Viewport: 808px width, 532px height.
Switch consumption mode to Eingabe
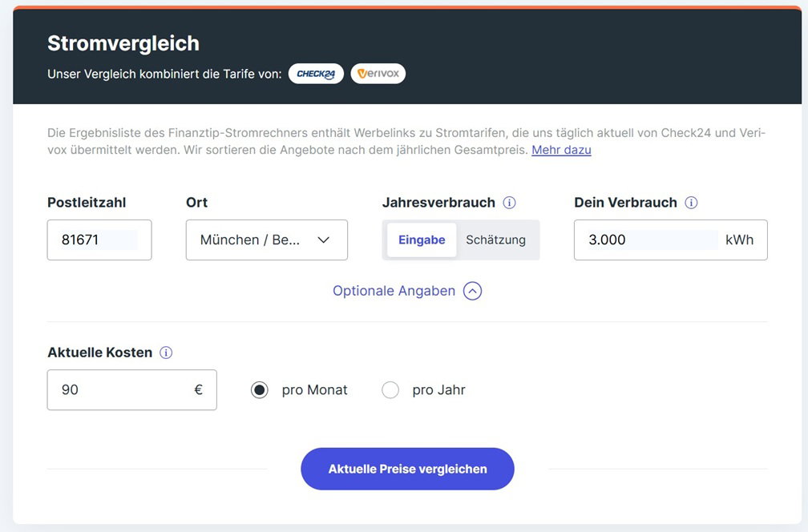[422, 240]
